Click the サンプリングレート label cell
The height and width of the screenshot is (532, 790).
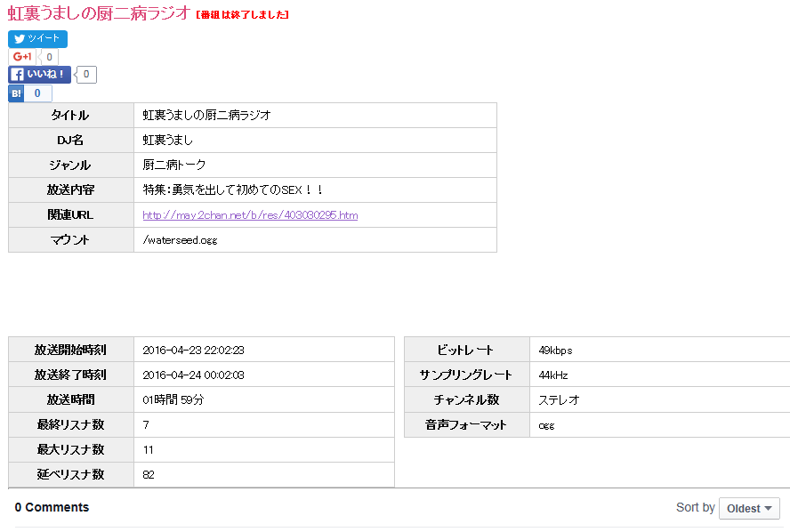[465, 375]
